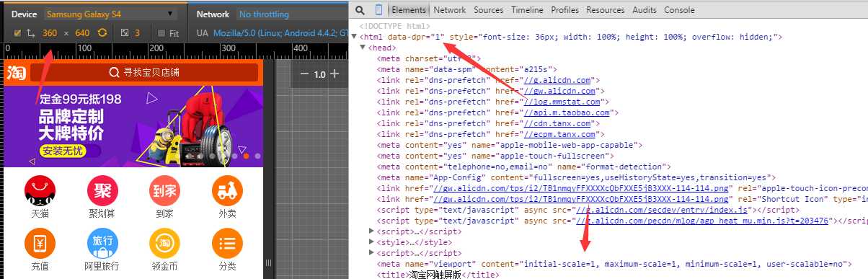This screenshot has width=868, height=279.
Task: Tap the 充值 phone recharge icon
Action: pos(40,244)
